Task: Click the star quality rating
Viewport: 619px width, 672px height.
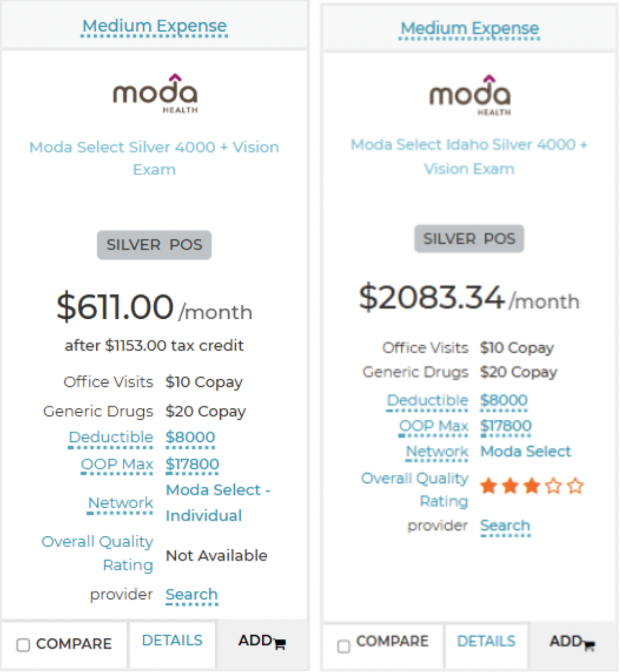Action: click(x=531, y=486)
